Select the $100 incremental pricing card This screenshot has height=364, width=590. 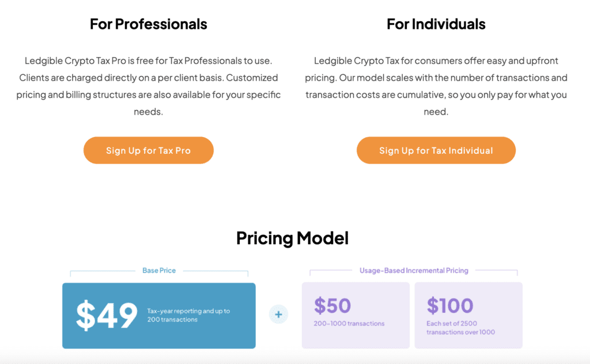tap(468, 315)
